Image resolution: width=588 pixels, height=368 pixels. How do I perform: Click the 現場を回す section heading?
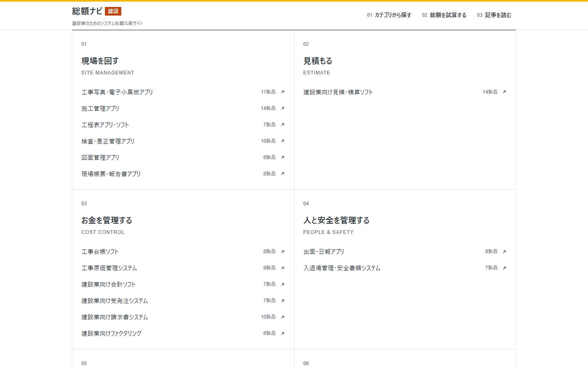(100, 61)
